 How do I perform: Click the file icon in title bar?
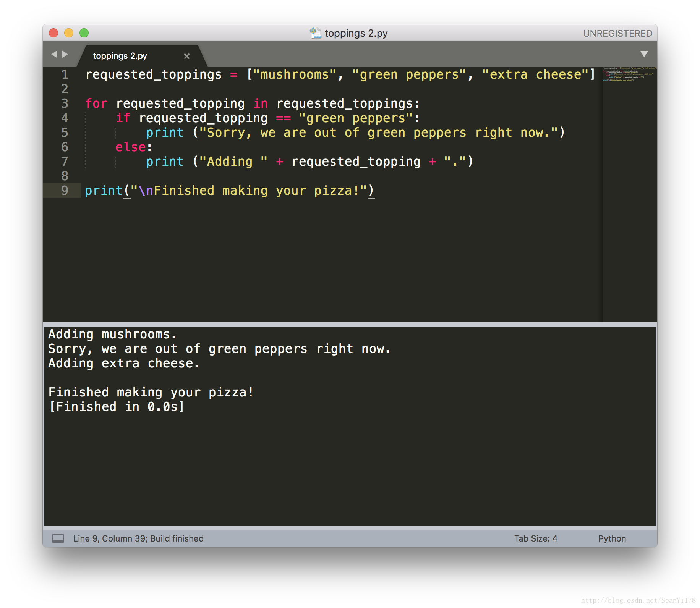click(x=315, y=33)
